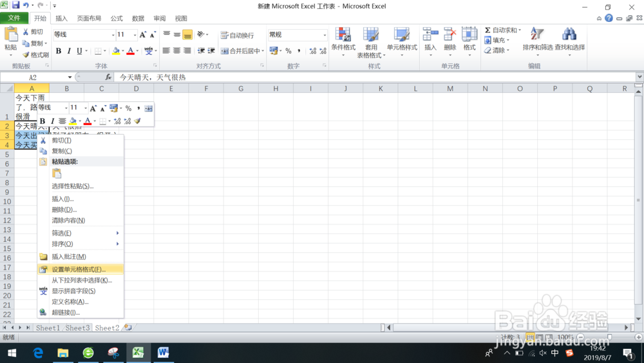Screen dimensions: 644x363
Task: Click the Decrease Font Size icon in ribbon
Action: 153,35
